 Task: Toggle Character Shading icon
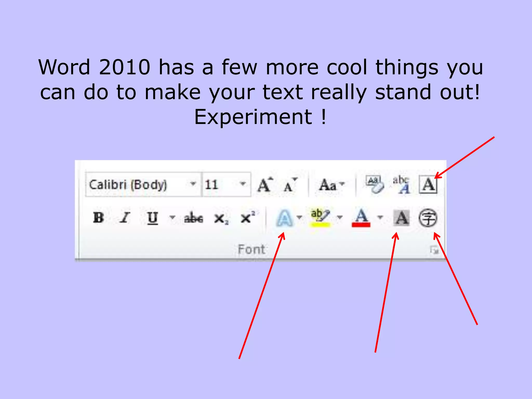[402, 218]
